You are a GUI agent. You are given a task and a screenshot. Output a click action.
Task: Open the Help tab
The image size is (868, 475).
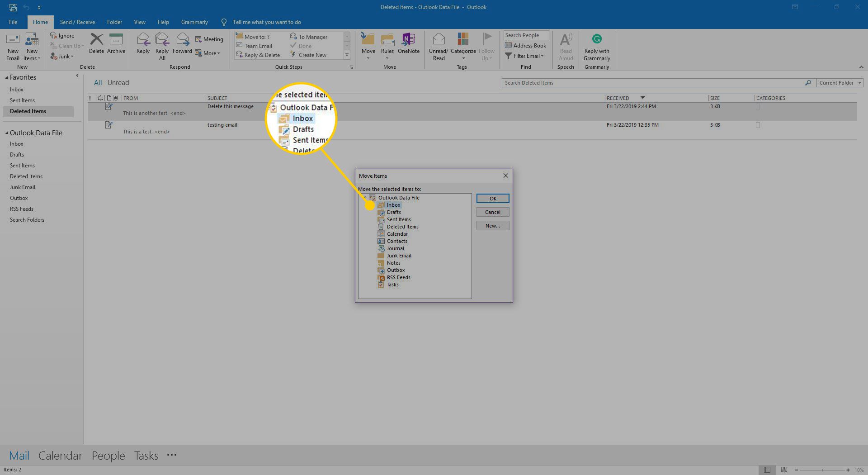(x=163, y=22)
